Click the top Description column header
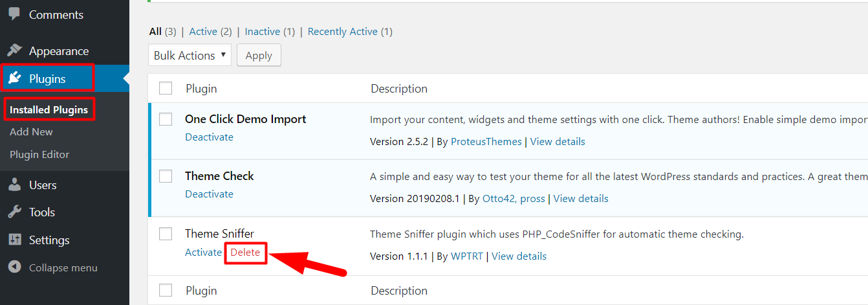This screenshot has height=305, width=868. [x=399, y=88]
